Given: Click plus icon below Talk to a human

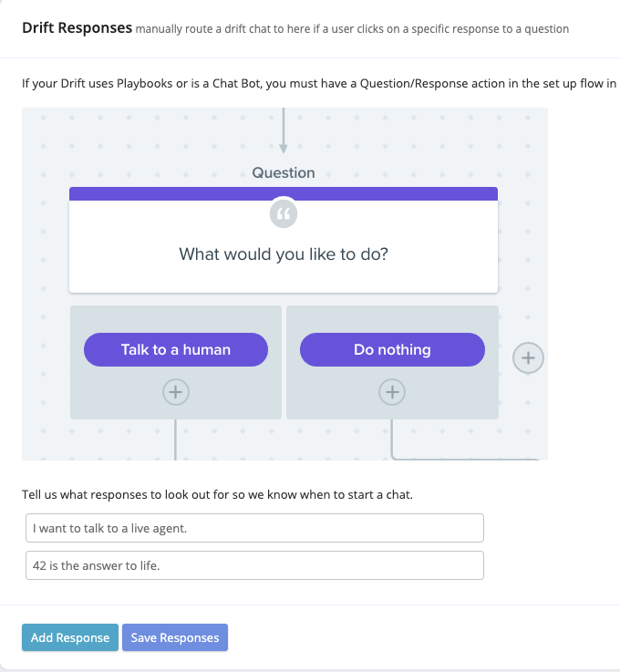Looking at the screenshot, I should [x=175, y=392].
